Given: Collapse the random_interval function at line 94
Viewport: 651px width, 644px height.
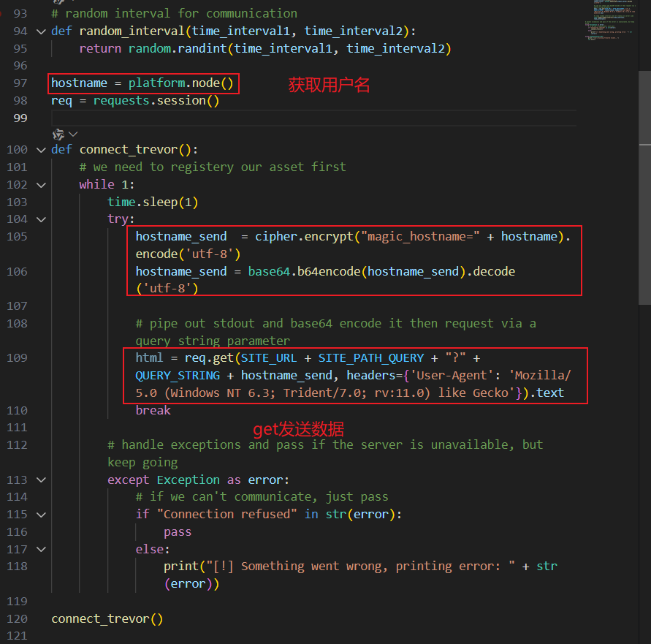Looking at the screenshot, I should [x=41, y=31].
